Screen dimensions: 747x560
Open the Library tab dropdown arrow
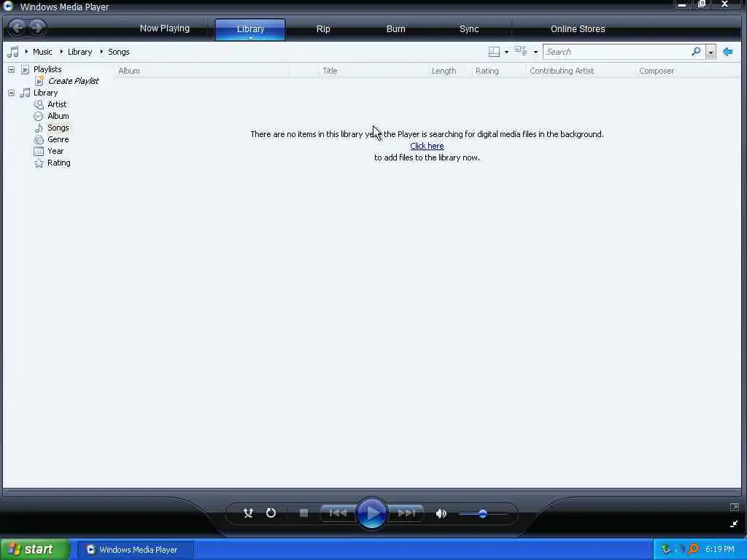pos(251,38)
